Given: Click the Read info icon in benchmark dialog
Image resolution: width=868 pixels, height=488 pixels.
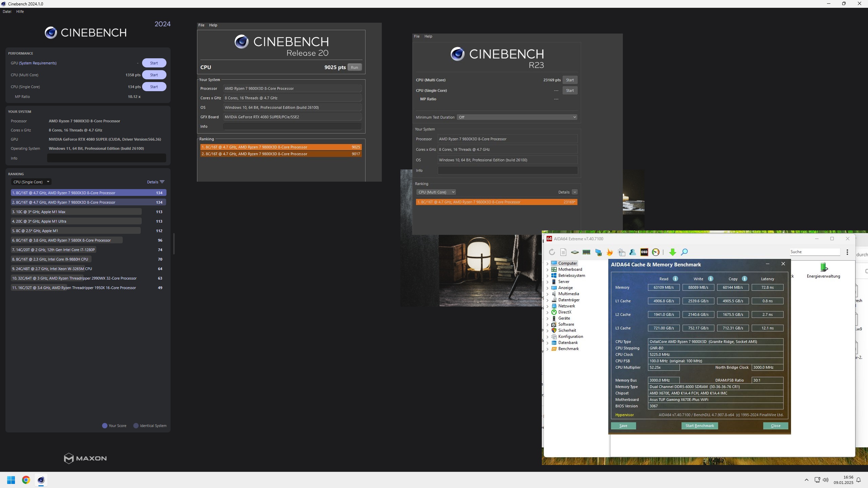Looking at the screenshot, I should click(675, 279).
